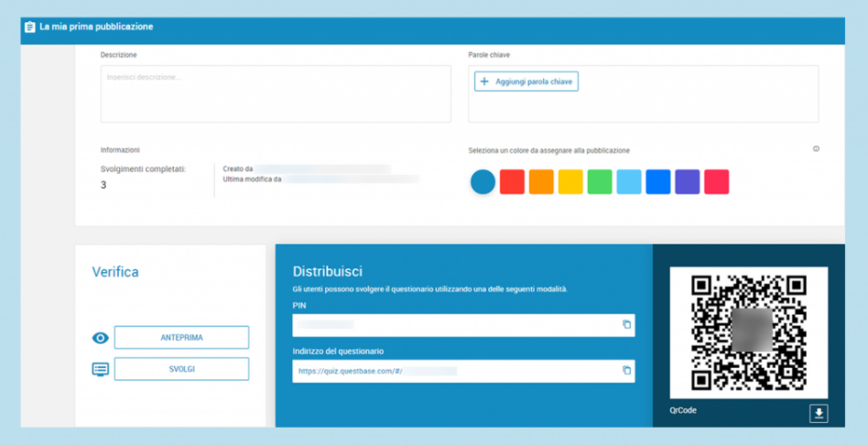The image size is (868, 445).
Task: Click the clipboard icon beside the publication title
Action: (x=30, y=27)
